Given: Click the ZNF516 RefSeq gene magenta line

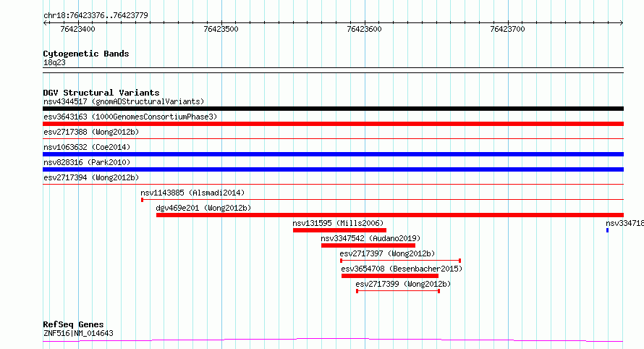Looking at the screenshot, I should point(333,340).
